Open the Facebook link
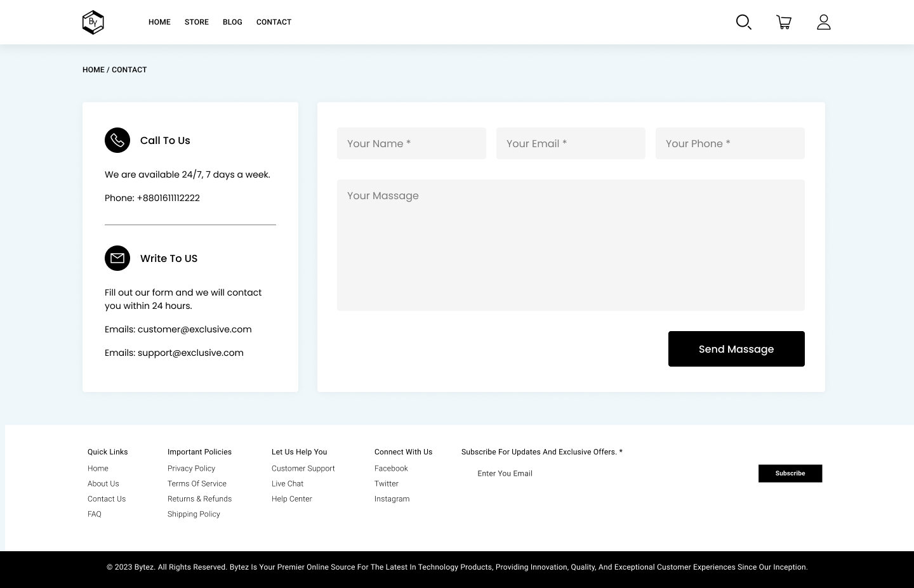The height and width of the screenshot is (588, 914). pyautogui.click(x=391, y=469)
